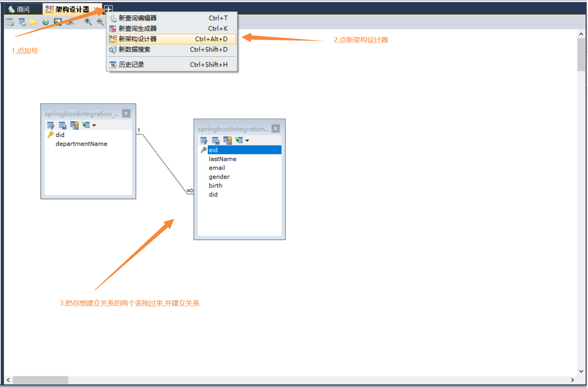Click the left table box title

(x=81, y=114)
